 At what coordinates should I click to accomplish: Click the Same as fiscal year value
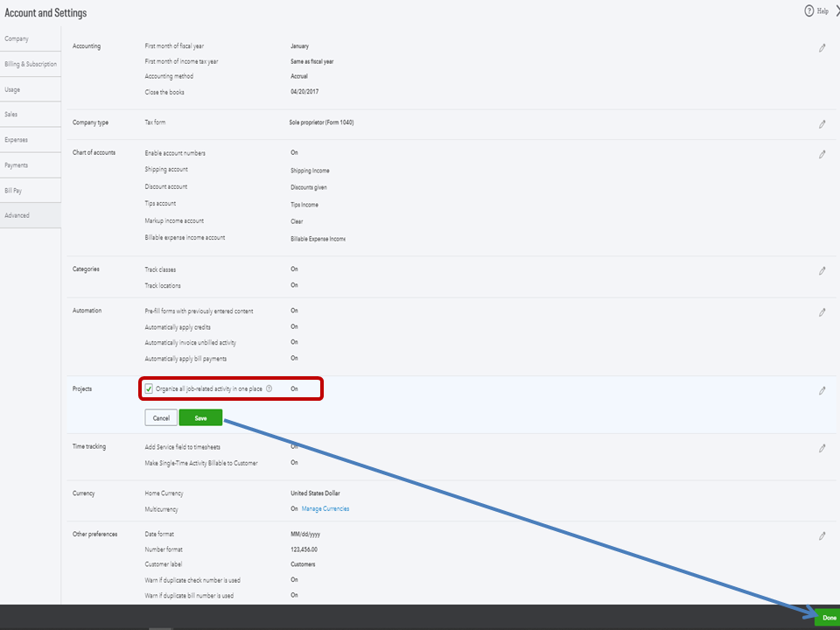311,61
